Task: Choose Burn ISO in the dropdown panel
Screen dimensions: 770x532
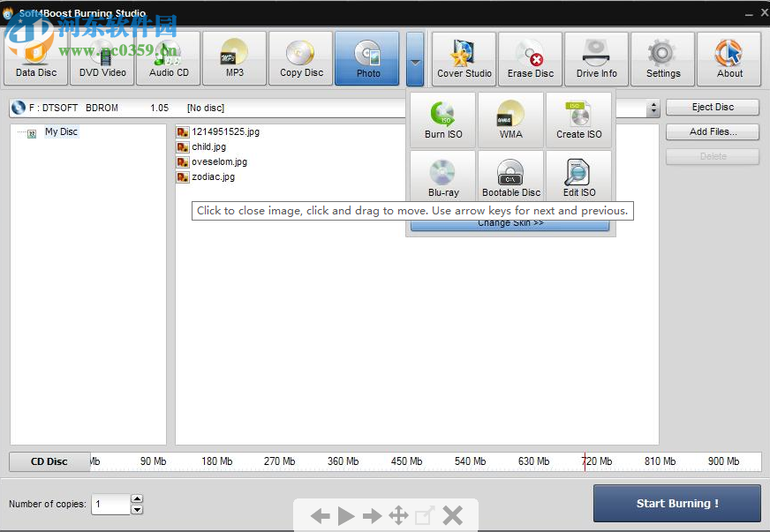Action: 443,120
